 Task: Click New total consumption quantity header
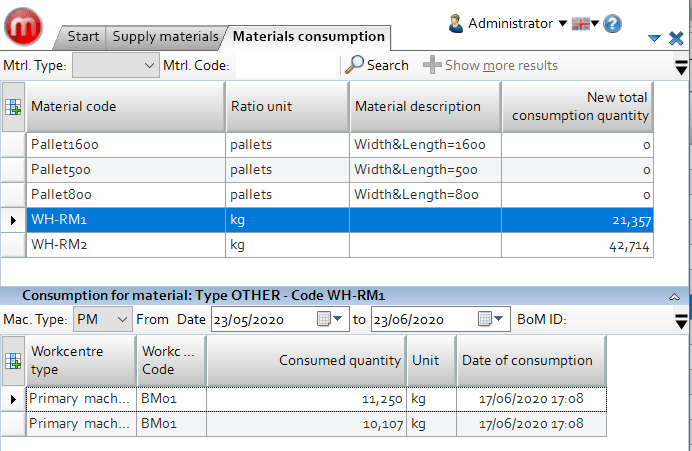tap(578, 107)
